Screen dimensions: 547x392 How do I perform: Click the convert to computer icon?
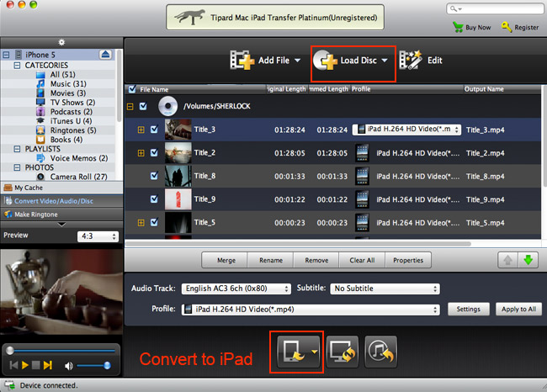(x=343, y=352)
